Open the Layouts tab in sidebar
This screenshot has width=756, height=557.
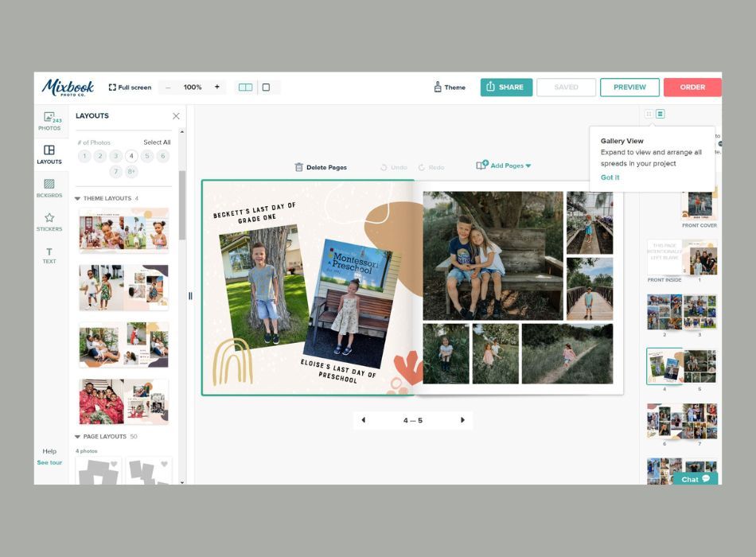click(49, 154)
